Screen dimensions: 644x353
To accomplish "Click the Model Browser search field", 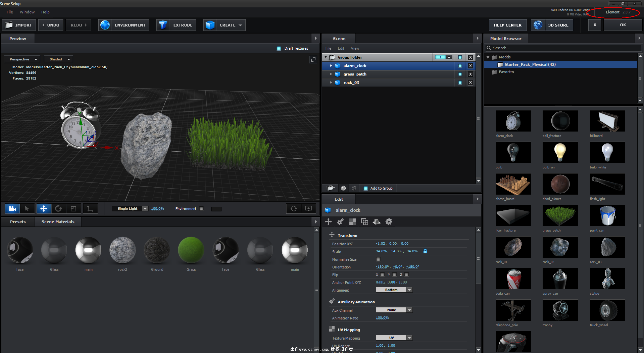I will tap(564, 48).
